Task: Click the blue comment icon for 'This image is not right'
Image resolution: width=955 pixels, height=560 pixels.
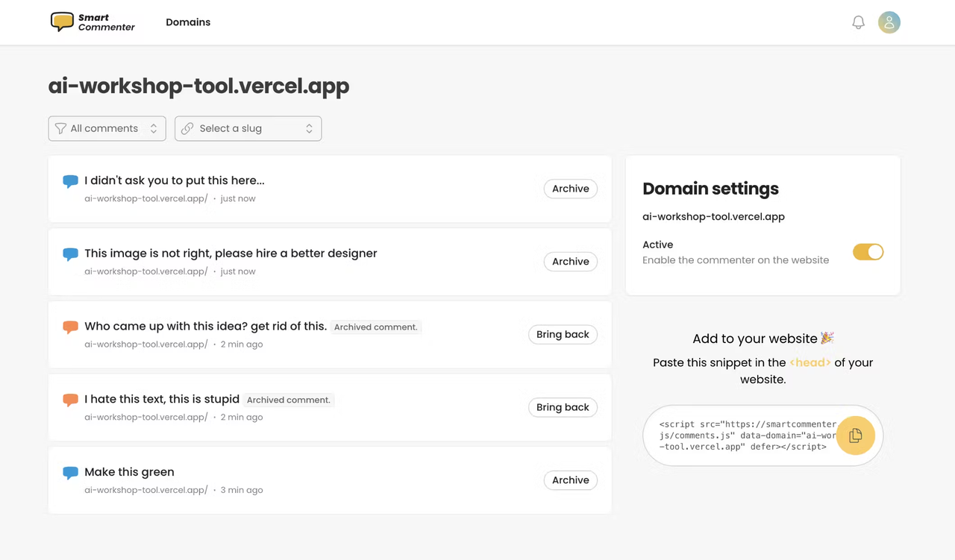Action: tap(71, 254)
